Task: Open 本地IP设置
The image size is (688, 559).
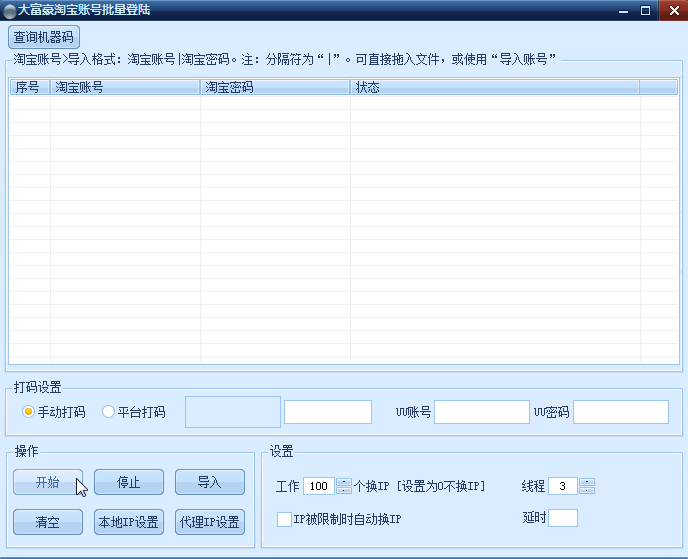Action: click(x=129, y=522)
